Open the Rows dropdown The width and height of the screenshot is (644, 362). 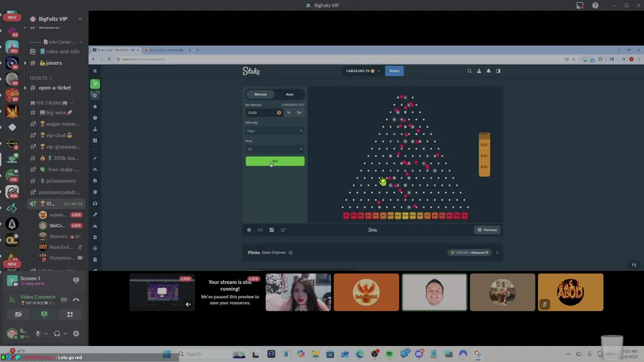(275, 149)
